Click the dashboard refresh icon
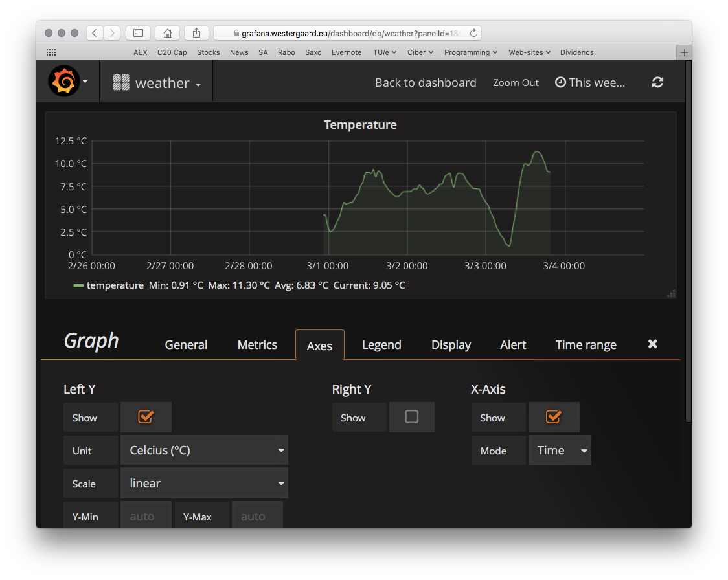Screen dimensions: 728x580 click(657, 82)
